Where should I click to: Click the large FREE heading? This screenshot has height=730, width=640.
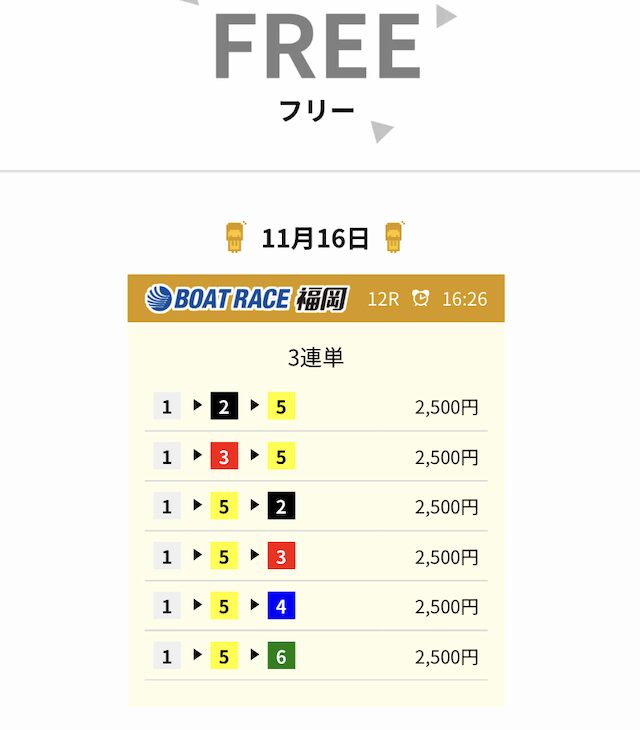coord(316,46)
